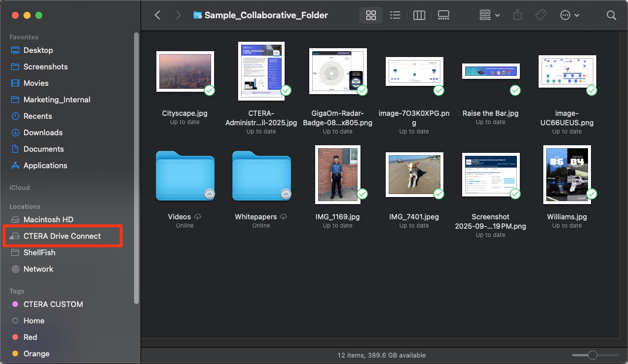Filter by Red tag

30,337
